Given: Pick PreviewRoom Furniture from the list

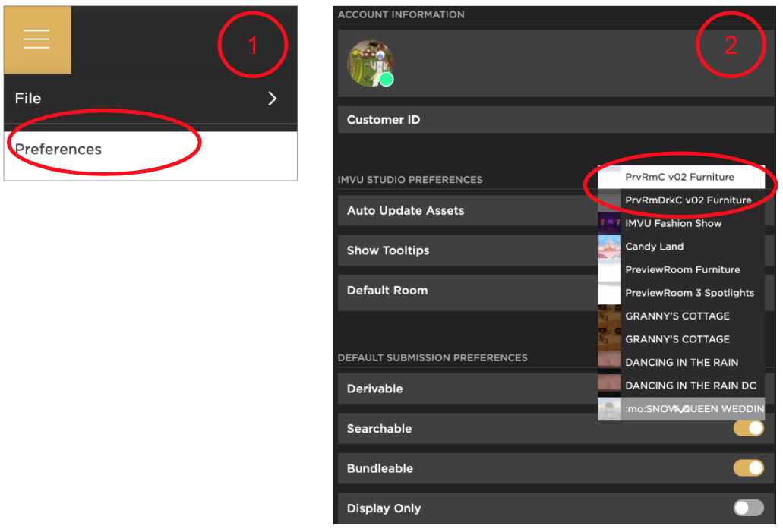Looking at the screenshot, I should (681, 270).
